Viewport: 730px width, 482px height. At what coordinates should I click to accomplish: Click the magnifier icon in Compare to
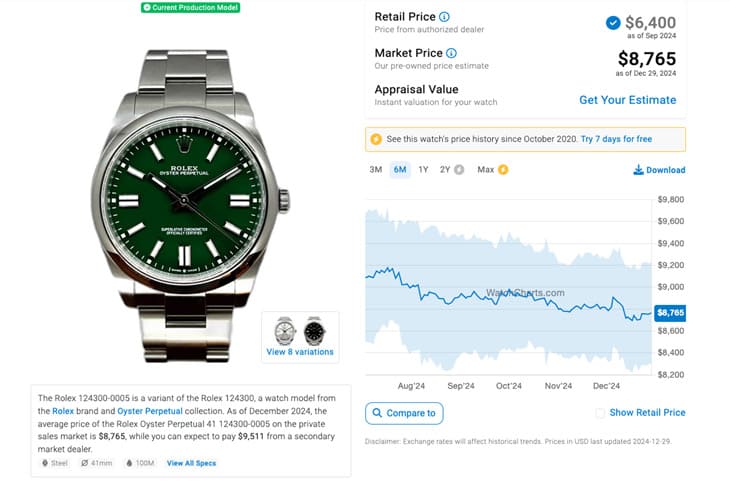pyautogui.click(x=376, y=413)
